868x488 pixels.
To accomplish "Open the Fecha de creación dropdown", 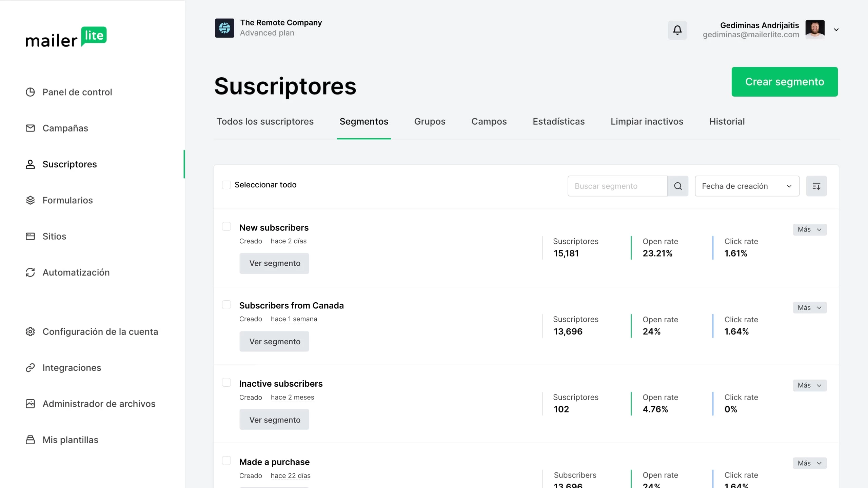I will 747,186.
